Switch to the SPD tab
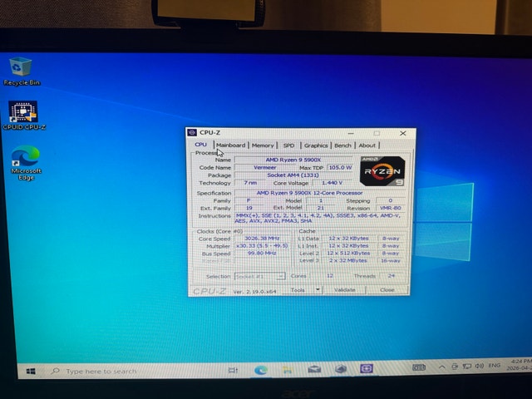Screen dimensions: 532x399 coord(288,145)
